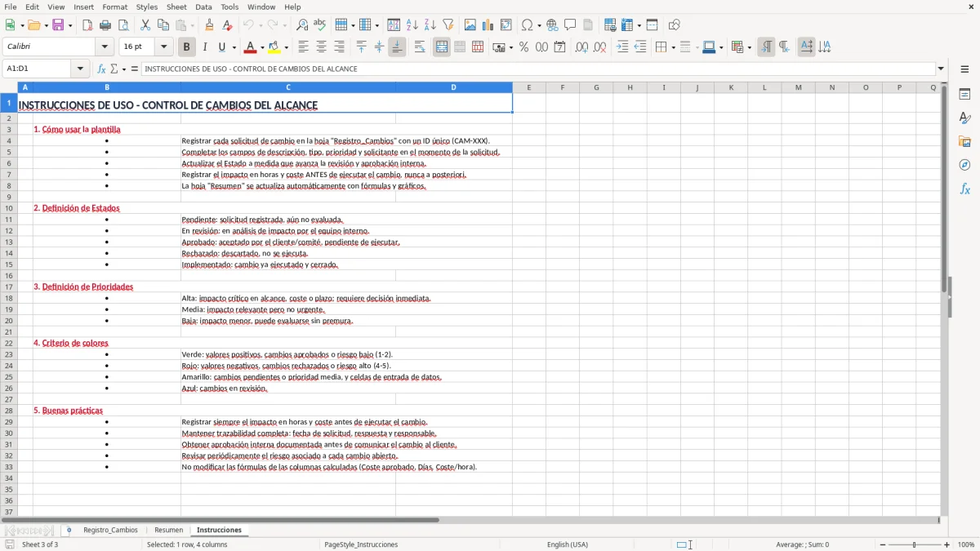This screenshot has width=980, height=551.
Task: Copy selection with toolbar icon
Action: (163, 25)
